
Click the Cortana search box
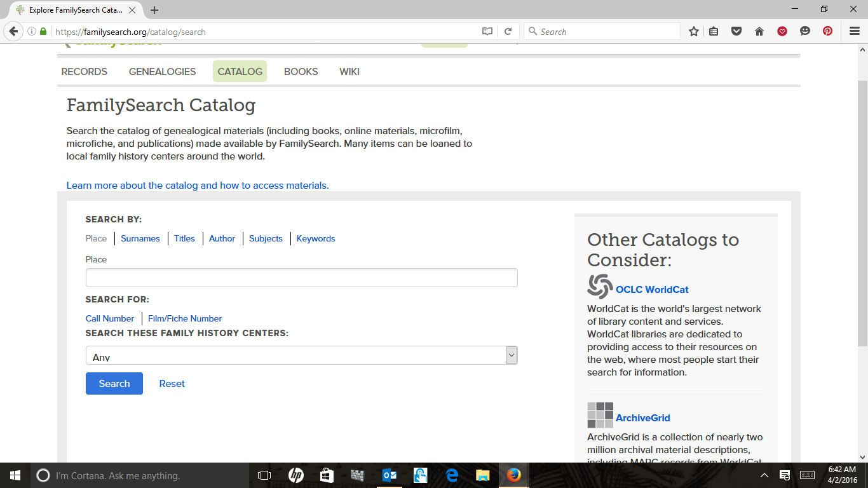pyautogui.click(x=139, y=475)
